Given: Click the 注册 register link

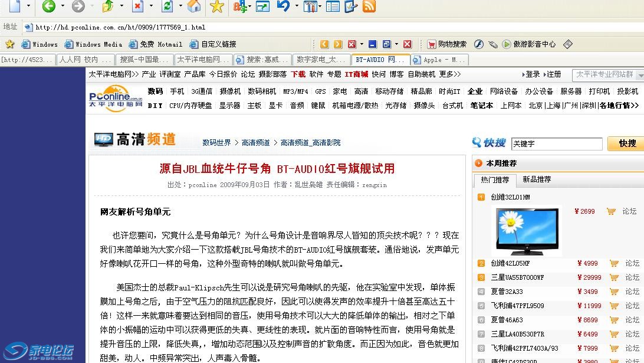Looking at the screenshot, I should [554, 74].
